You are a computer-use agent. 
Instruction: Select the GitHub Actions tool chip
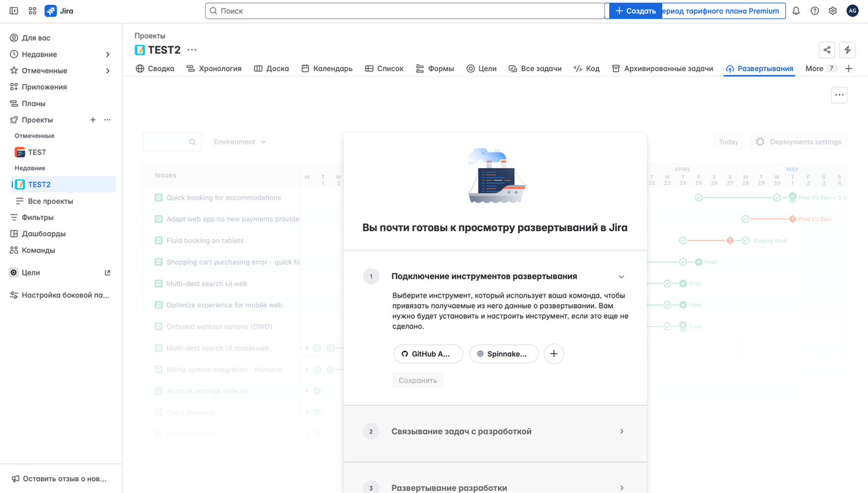428,354
